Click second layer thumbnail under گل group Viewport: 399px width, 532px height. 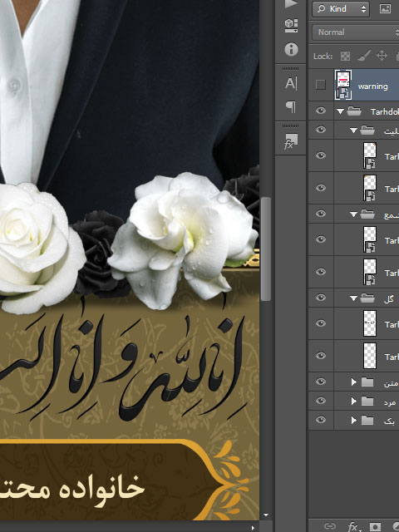pos(370,356)
